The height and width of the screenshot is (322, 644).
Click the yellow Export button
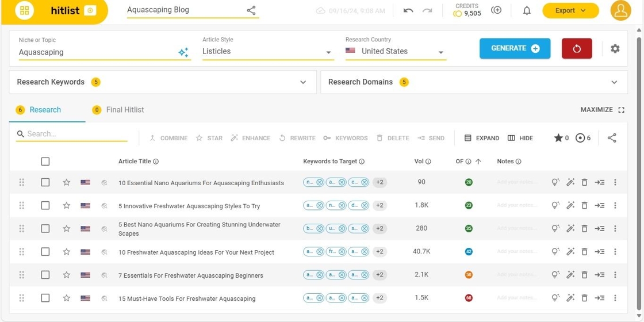pos(570,10)
